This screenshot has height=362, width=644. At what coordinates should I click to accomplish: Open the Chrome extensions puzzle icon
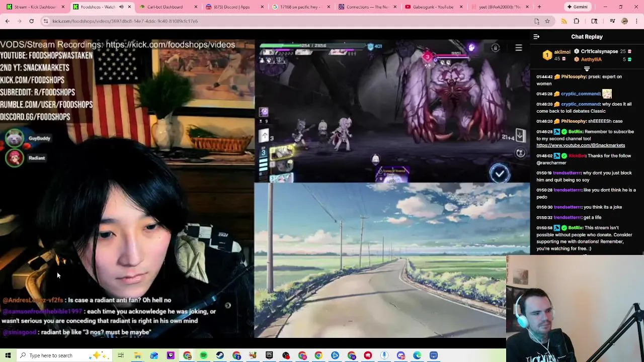577,21
